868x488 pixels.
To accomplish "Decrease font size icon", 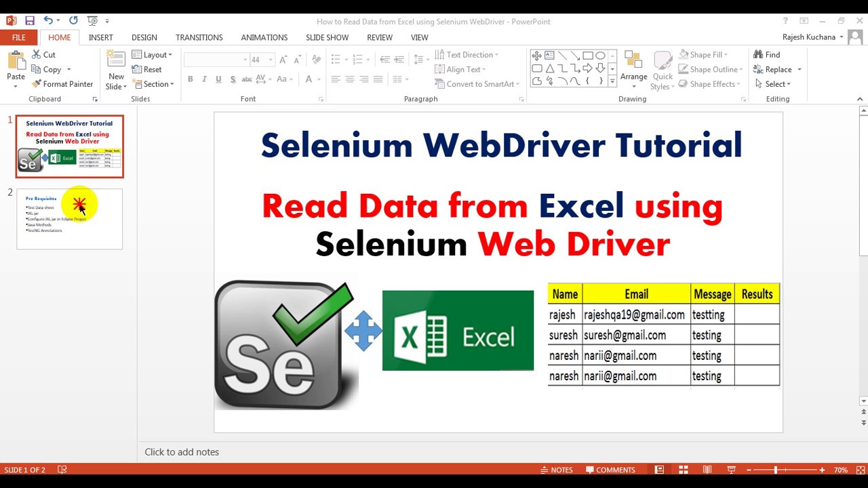I will (298, 60).
